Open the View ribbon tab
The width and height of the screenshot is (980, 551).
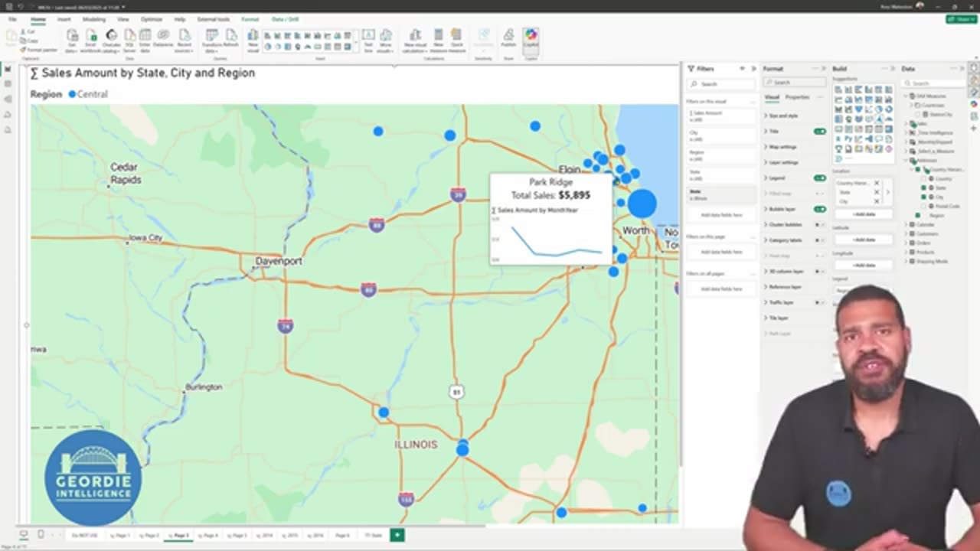[123, 19]
